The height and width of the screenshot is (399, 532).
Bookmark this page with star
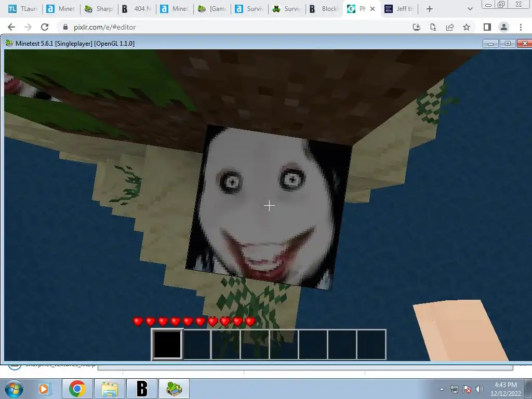[x=467, y=27]
